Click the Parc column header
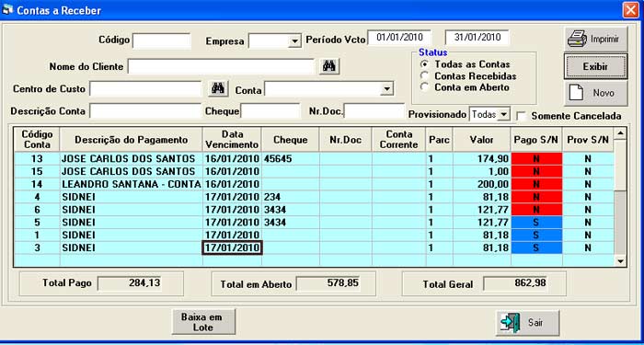The width and height of the screenshot is (644, 345). click(440, 140)
